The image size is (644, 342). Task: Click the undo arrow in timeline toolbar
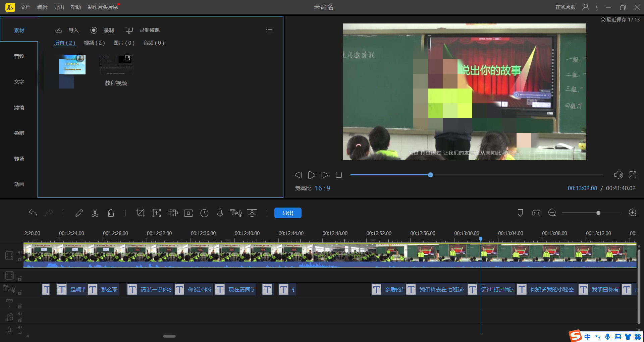pyautogui.click(x=33, y=213)
